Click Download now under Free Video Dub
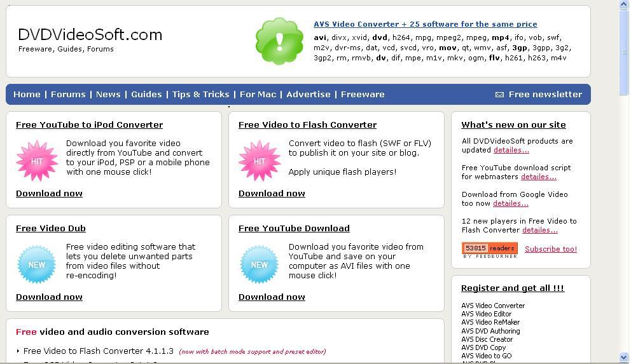The width and height of the screenshot is (631, 364). coord(49,297)
